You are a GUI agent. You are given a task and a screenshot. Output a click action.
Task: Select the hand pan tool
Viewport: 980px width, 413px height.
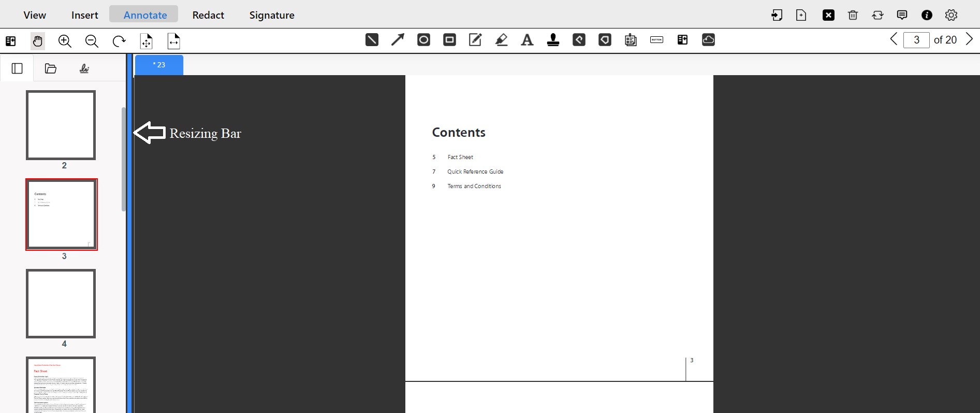[x=37, y=41]
